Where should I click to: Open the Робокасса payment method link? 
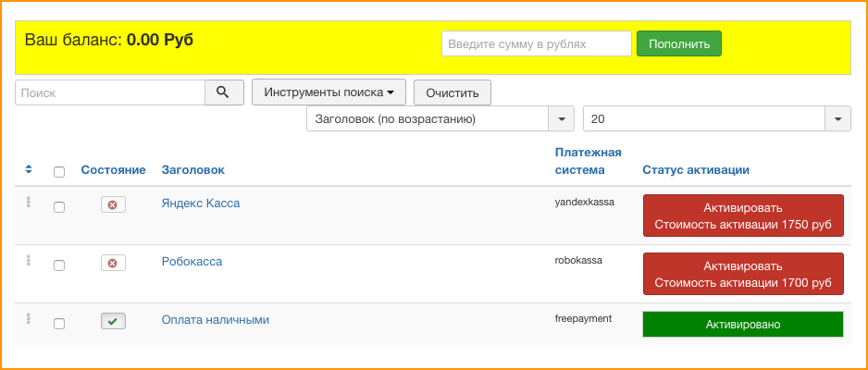[x=192, y=262]
